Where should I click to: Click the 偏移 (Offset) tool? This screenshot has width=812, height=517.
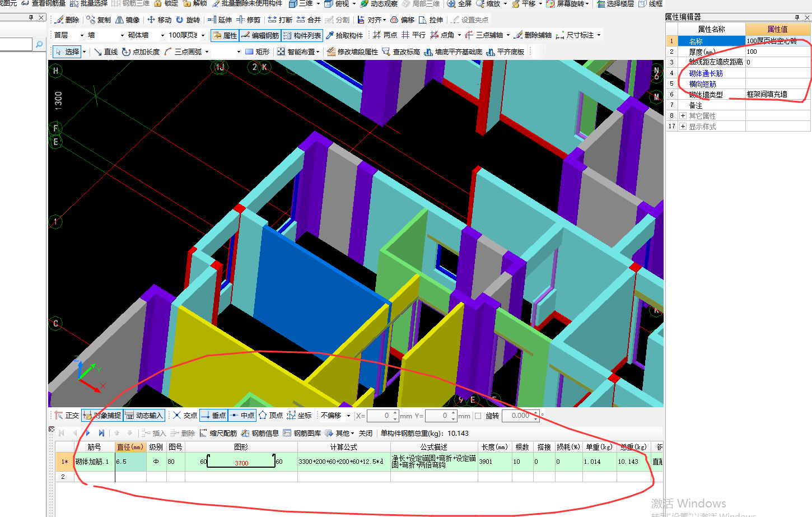pos(402,20)
